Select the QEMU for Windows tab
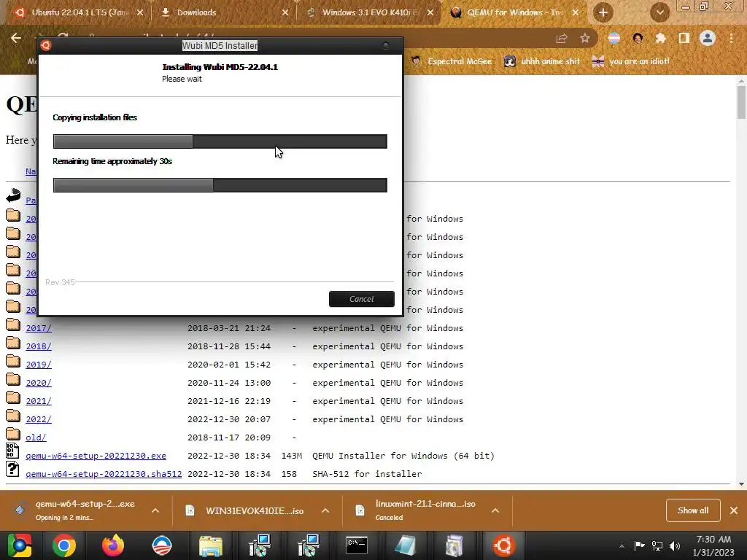Viewport: 747px width, 560px height. pyautogui.click(x=514, y=12)
